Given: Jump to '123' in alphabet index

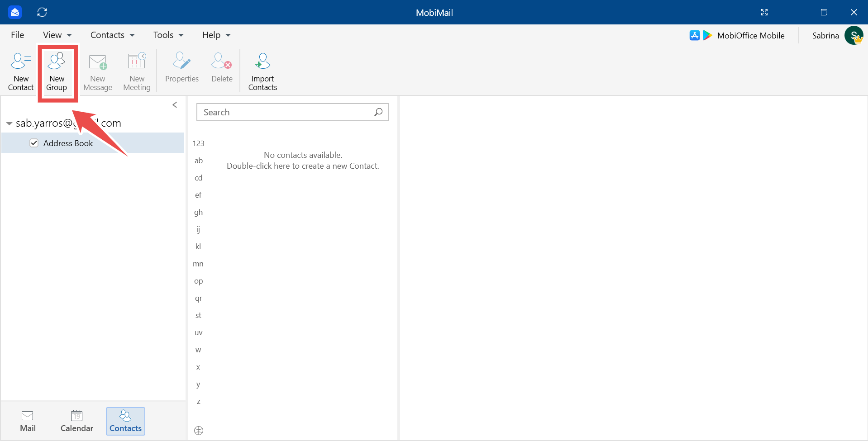Looking at the screenshot, I should [x=198, y=143].
